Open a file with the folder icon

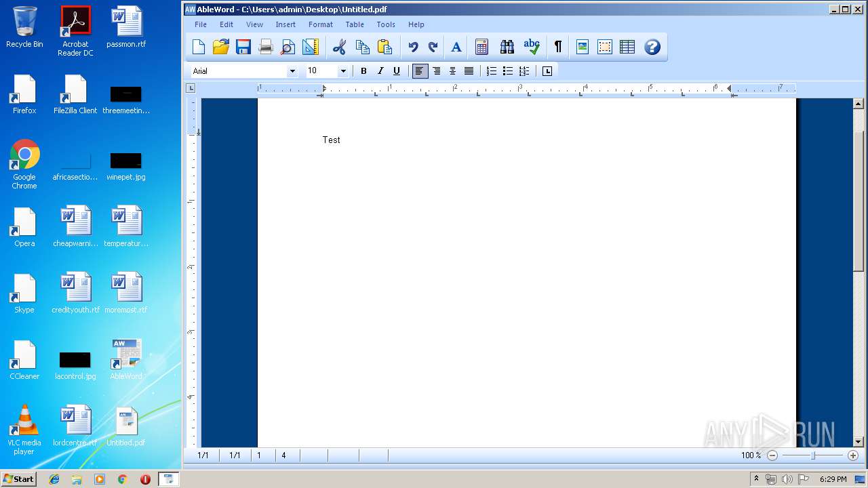coord(220,47)
